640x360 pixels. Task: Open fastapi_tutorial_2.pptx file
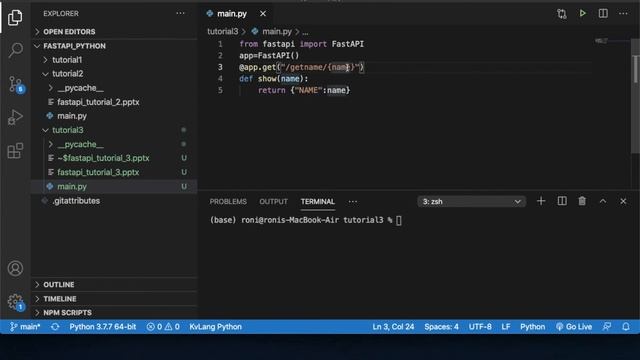point(114,102)
